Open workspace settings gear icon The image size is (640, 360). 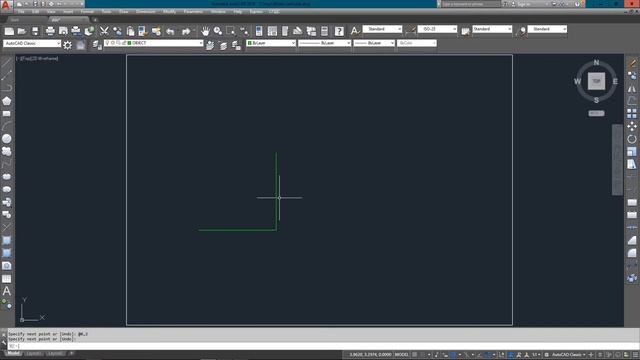tap(68, 45)
